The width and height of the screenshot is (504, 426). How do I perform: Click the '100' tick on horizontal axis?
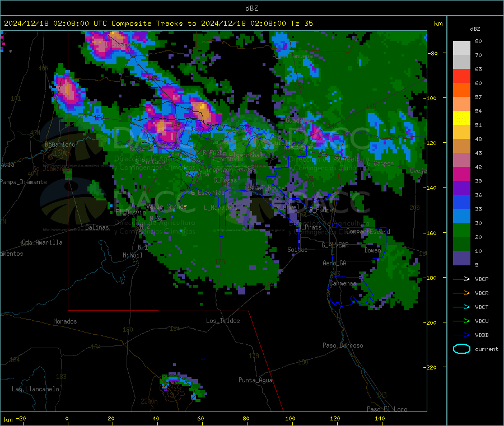click(x=290, y=418)
